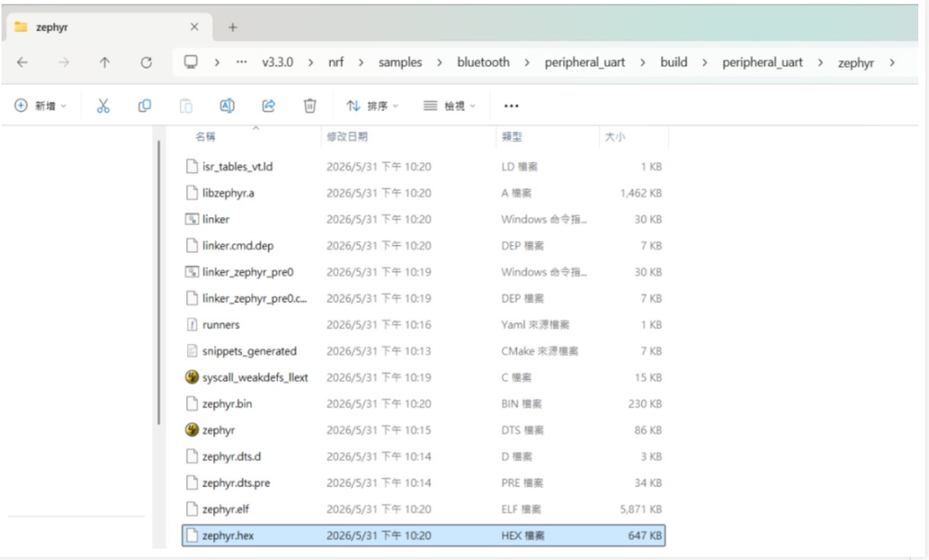The width and height of the screenshot is (929, 560).
Task: Click the snippets_generated CMake file icon
Action: 192,351
